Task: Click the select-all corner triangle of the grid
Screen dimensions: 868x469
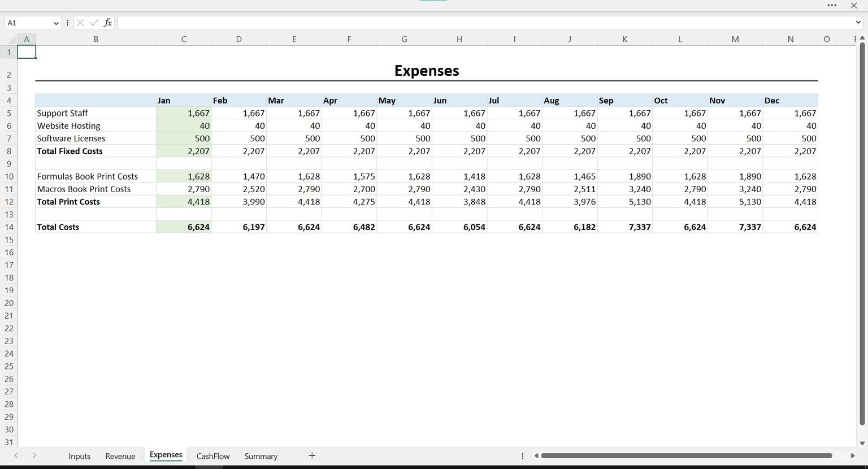Action: (x=12, y=39)
